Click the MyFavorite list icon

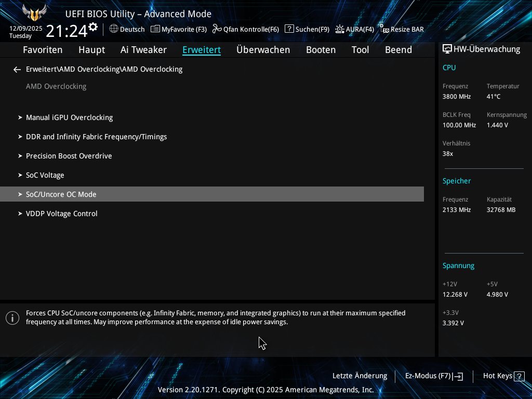click(x=155, y=29)
